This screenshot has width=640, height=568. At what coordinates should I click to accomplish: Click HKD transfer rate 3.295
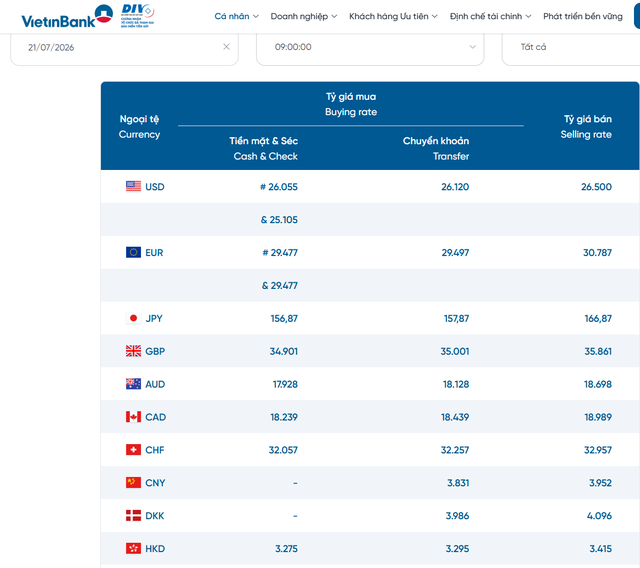457,549
